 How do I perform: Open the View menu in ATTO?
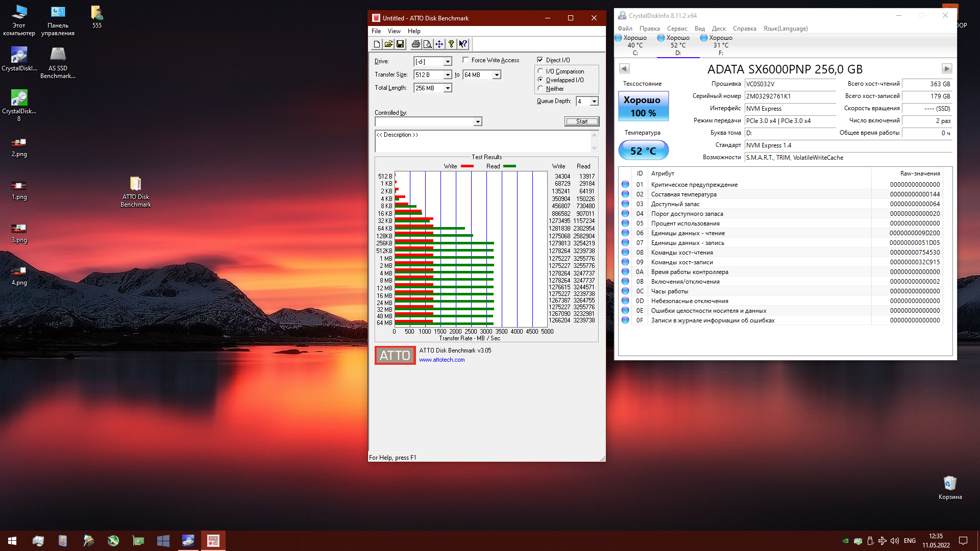394,31
